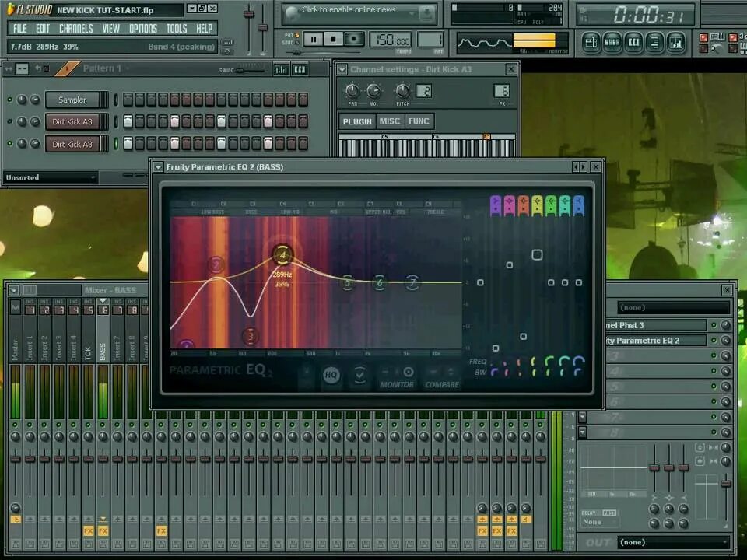
Task: Toggle POST option next to delay
Action: 609,513
